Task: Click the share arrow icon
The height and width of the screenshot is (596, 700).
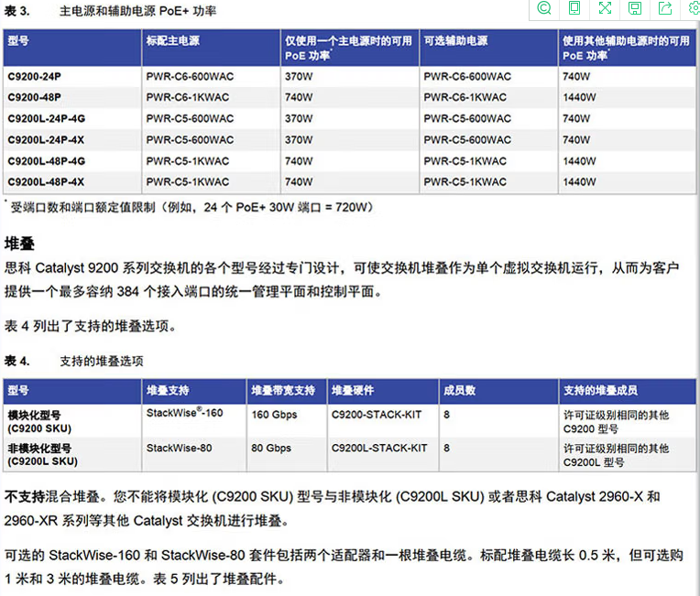Action: [x=665, y=8]
